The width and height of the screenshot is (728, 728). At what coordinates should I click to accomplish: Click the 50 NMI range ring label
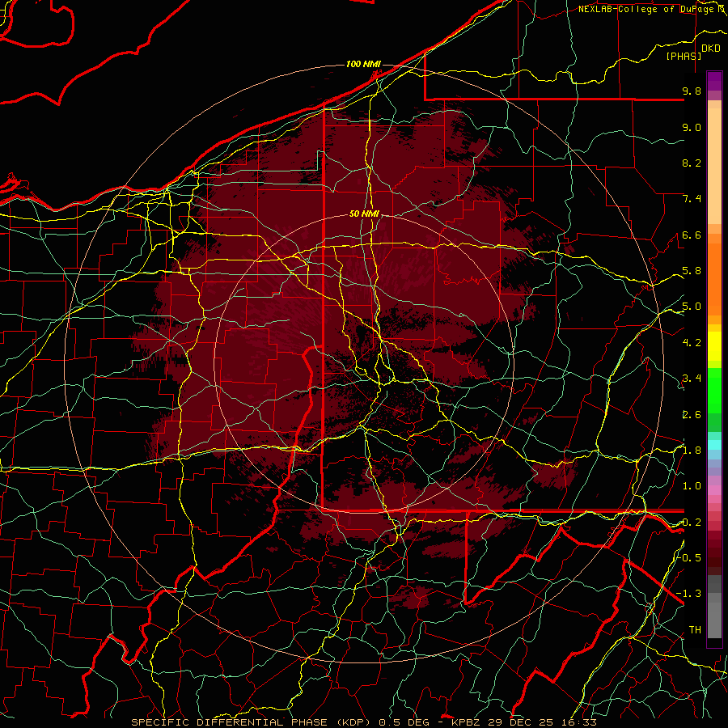pyautogui.click(x=364, y=214)
